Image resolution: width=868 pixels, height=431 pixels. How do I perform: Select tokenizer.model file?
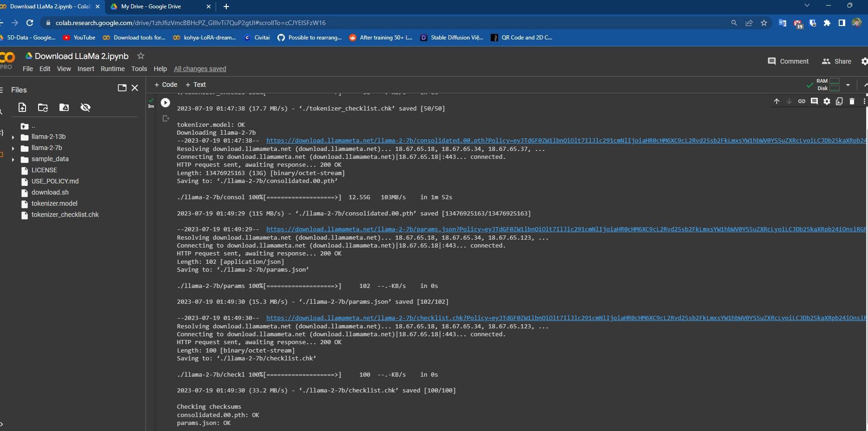coord(54,203)
